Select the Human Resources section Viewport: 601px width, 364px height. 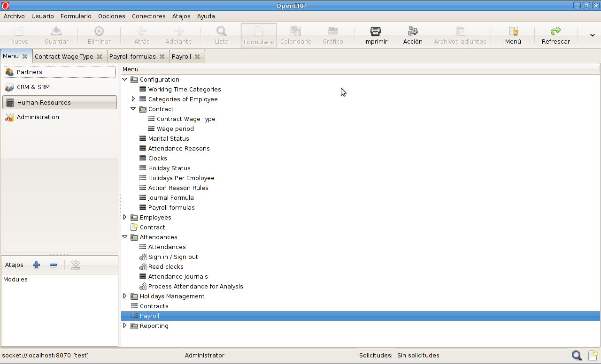pyautogui.click(x=60, y=102)
